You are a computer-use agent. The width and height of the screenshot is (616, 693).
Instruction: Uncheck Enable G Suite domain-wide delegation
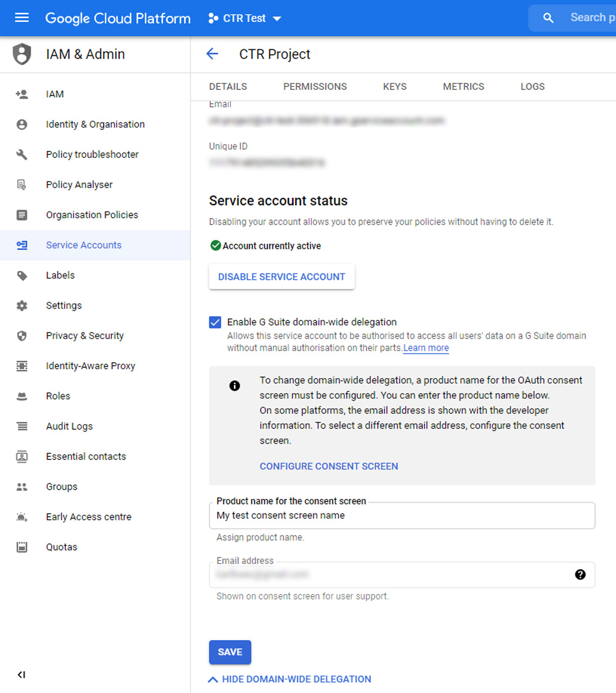(215, 322)
